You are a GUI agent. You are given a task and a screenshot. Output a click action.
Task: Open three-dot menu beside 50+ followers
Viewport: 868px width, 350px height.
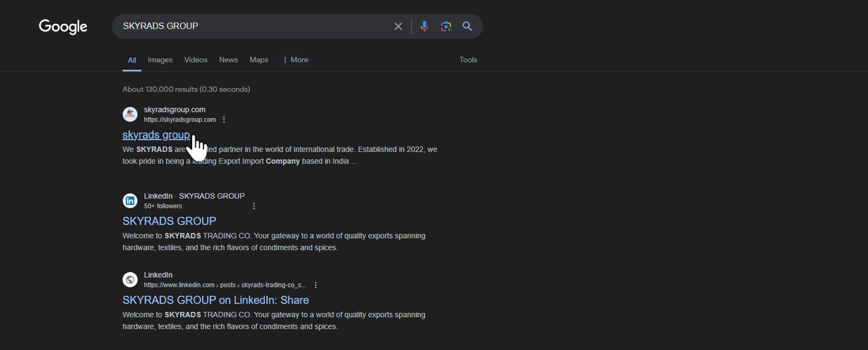coord(254,206)
